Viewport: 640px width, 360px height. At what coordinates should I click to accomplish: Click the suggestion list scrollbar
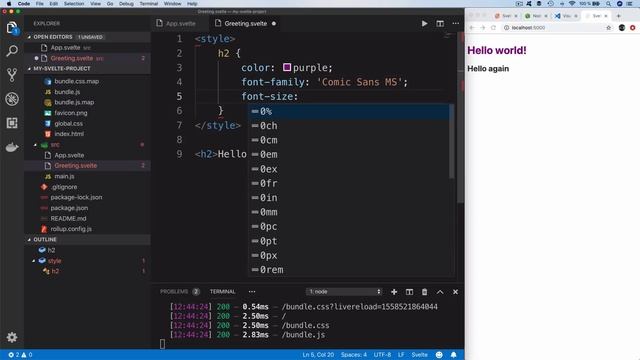[451, 141]
